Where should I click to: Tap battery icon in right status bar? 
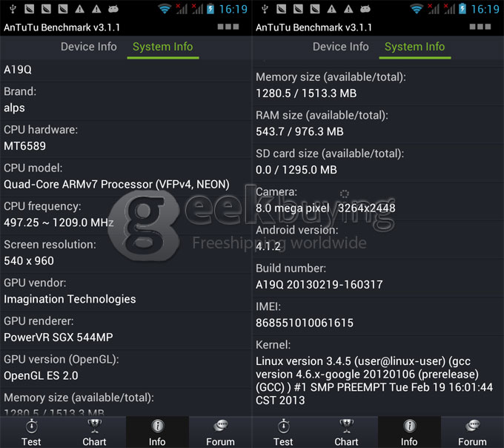point(462,9)
